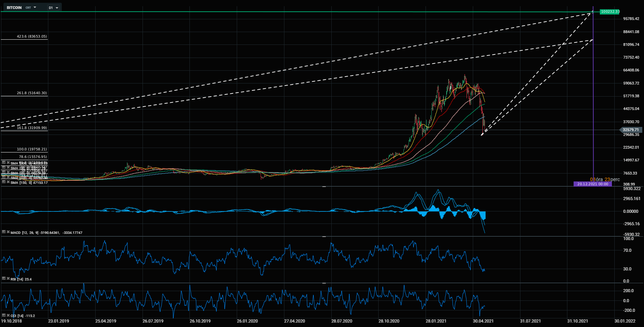This screenshot has height=327, width=644.
Task: Open settings icon for the MACD indicator
Action: (x=4, y=232)
